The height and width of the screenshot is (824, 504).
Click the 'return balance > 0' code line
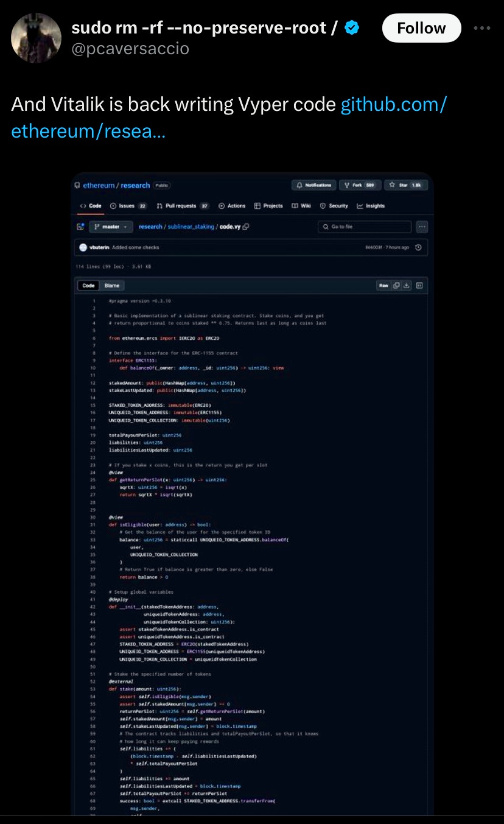[143, 577]
